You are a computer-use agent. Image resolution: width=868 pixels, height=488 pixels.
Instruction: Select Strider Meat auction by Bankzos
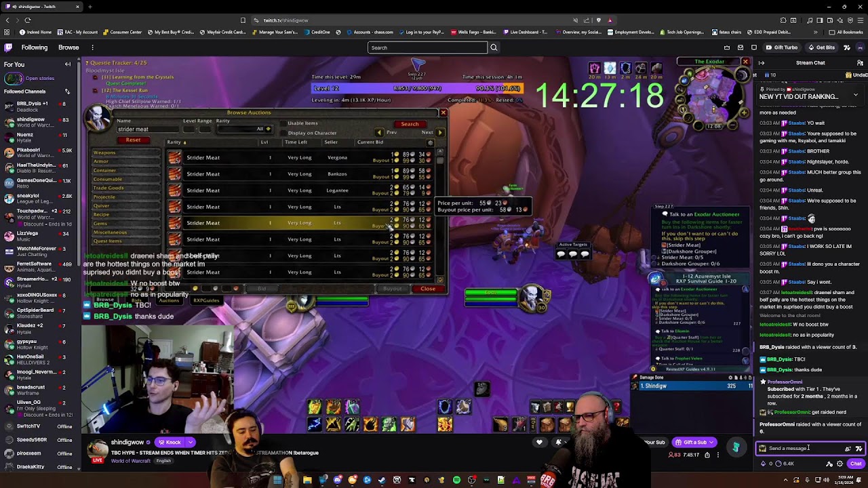pyautogui.click(x=301, y=174)
